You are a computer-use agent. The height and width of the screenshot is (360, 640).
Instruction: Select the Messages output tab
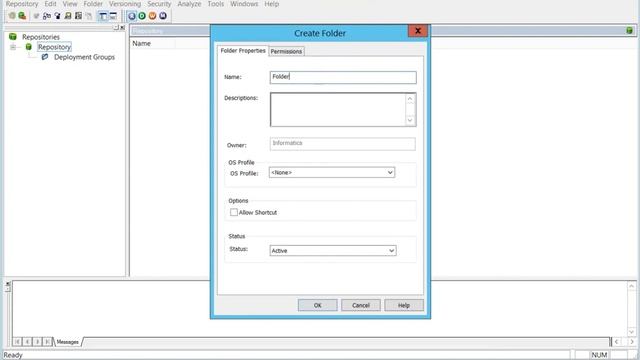click(x=67, y=342)
